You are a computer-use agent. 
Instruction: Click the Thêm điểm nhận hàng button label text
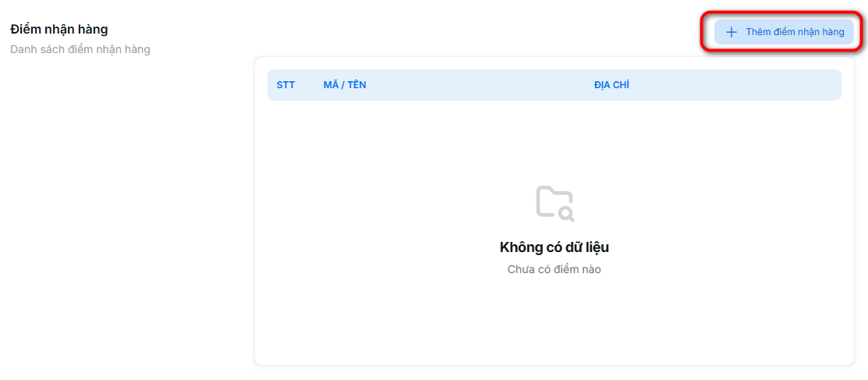[x=795, y=32]
